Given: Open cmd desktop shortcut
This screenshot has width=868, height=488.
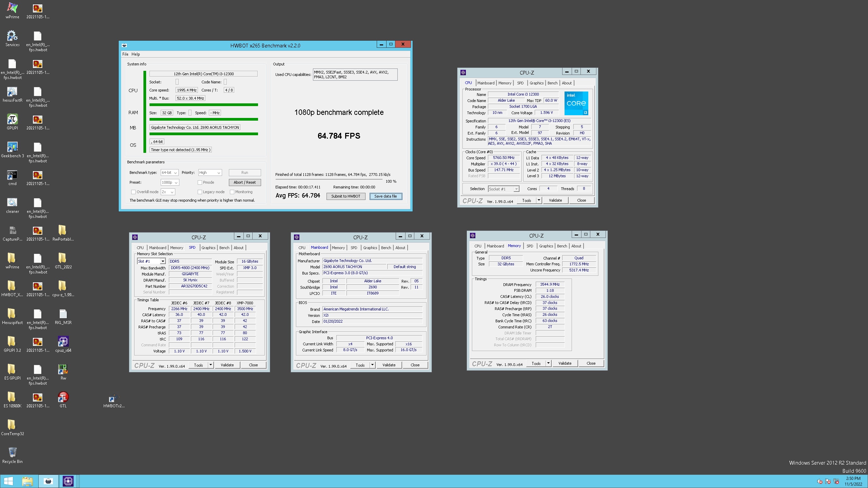Looking at the screenshot, I should click(x=12, y=178).
